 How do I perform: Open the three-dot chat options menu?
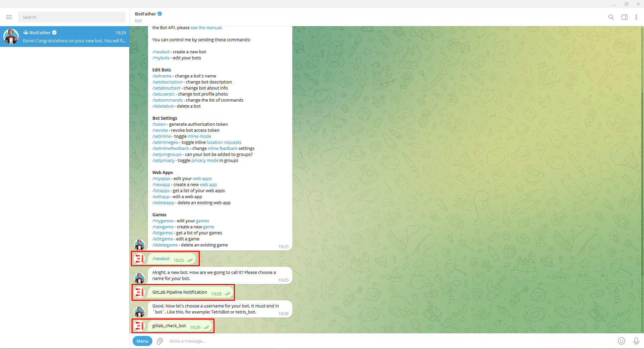tap(636, 17)
